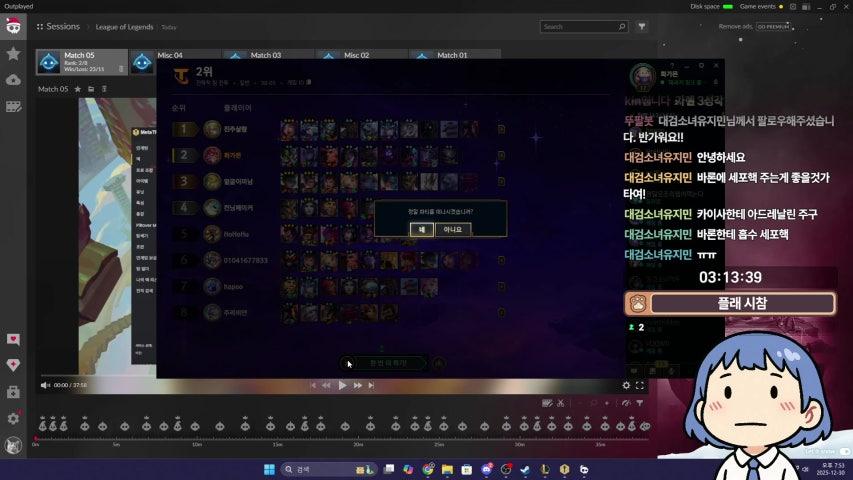This screenshot has width=853, height=480.
Task: Open screenshot capture icon in title bar
Action: click(x=793, y=7)
